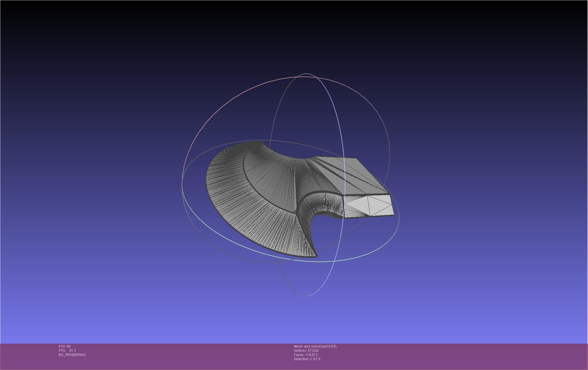
Task: Click the Selection: v: 0 f: 0 text
Action: [307, 359]
